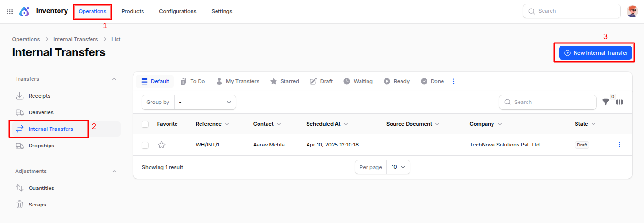Collapse the Transfers sidebar section

click(114, 79)
